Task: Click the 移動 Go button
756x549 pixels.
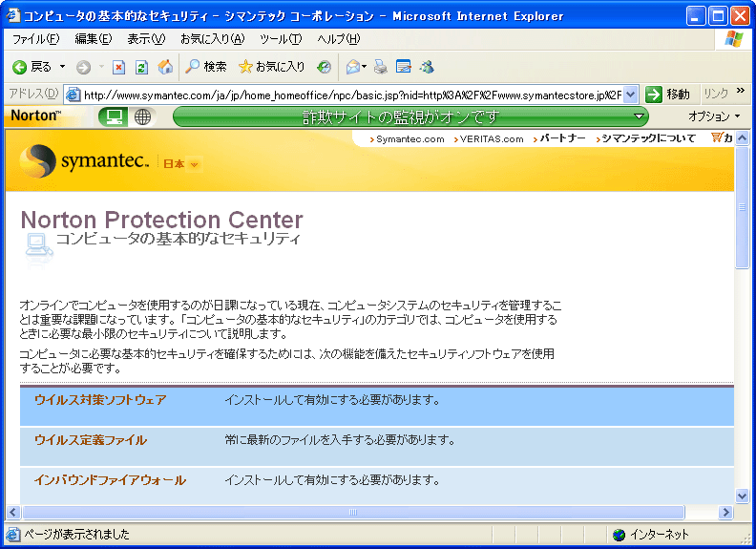Action: coord(668,95)
